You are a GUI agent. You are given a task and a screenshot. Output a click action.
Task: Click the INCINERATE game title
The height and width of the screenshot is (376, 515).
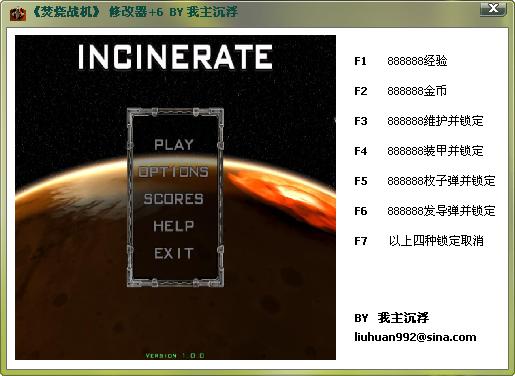pos(175,57)
